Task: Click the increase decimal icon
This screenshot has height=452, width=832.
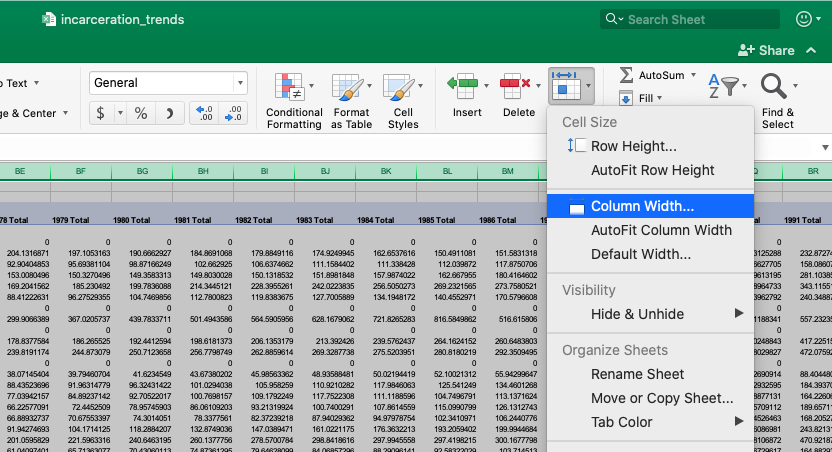Action: tap(204, 113)
